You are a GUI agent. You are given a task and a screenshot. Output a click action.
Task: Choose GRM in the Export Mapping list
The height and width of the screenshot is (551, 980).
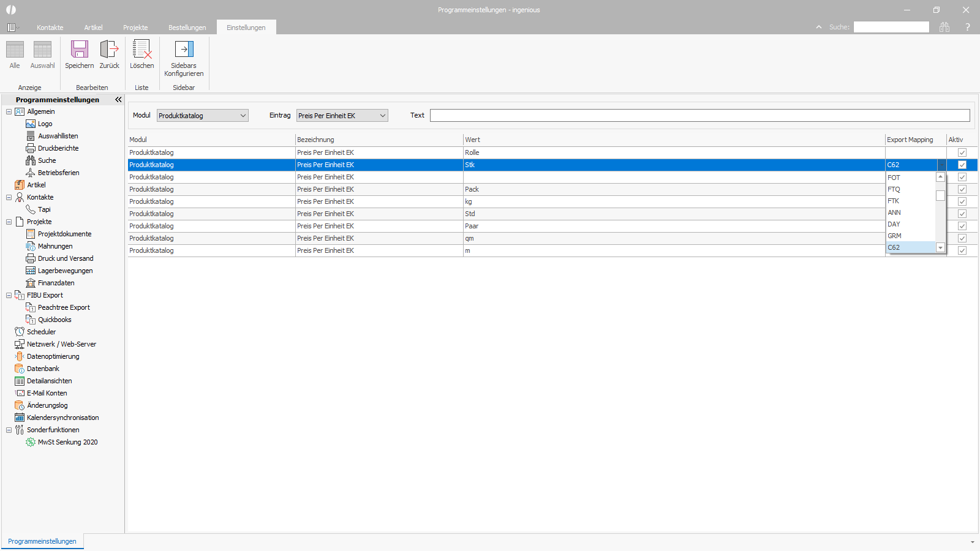tap(911, 236)
